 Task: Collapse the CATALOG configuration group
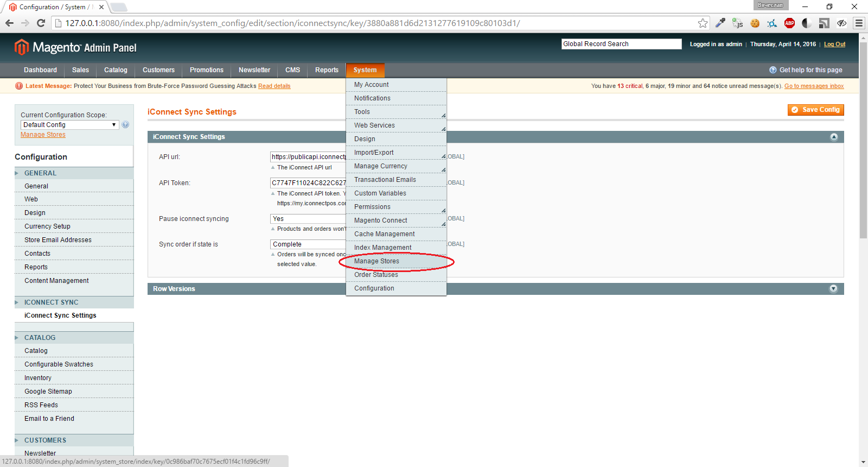[74, 338]
